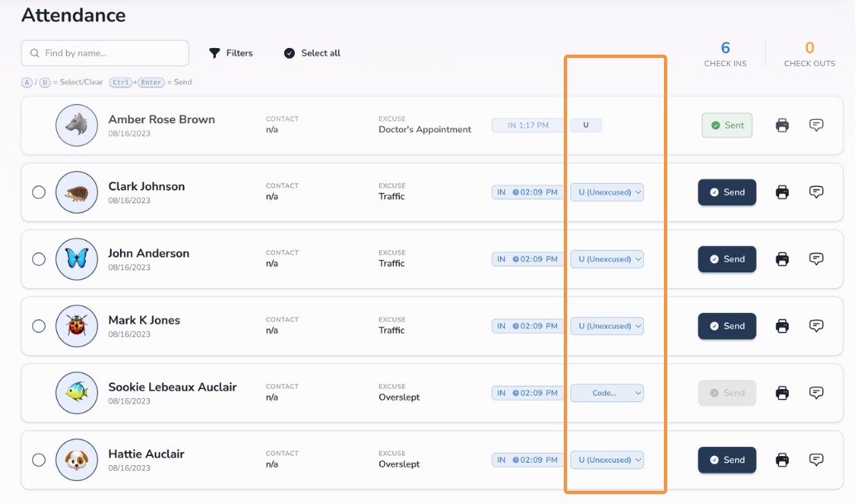Click Hattie Auclair's IN 02:09 PM time badge
856x504 pixels.
click(527, 460)
